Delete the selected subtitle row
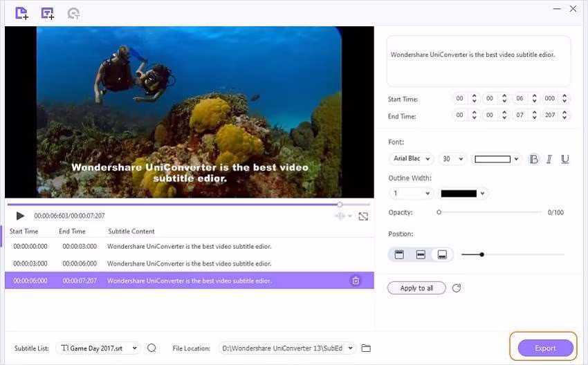Image resolution: width=588 pixels, height=365 pixels. (x=356, y=280)
